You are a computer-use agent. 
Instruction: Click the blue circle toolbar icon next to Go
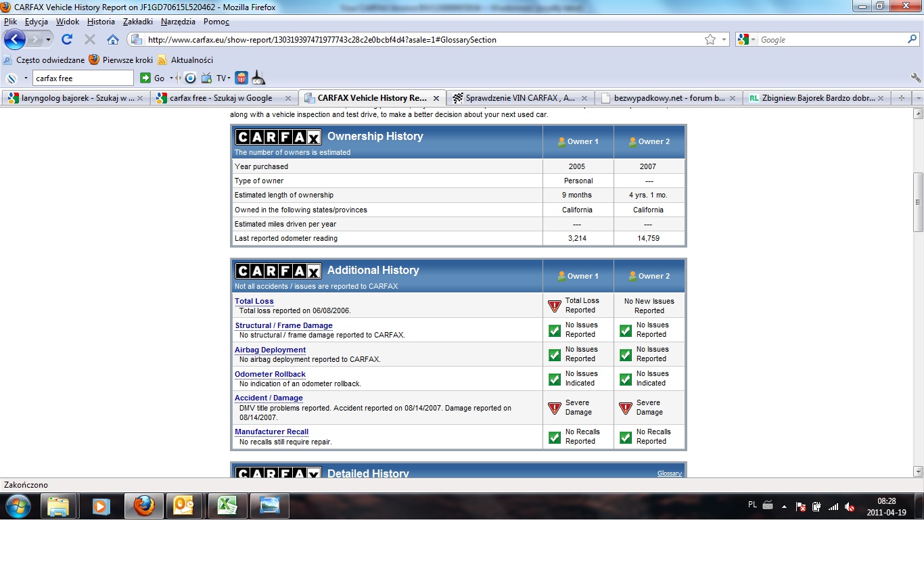click(x=191, y=78)
